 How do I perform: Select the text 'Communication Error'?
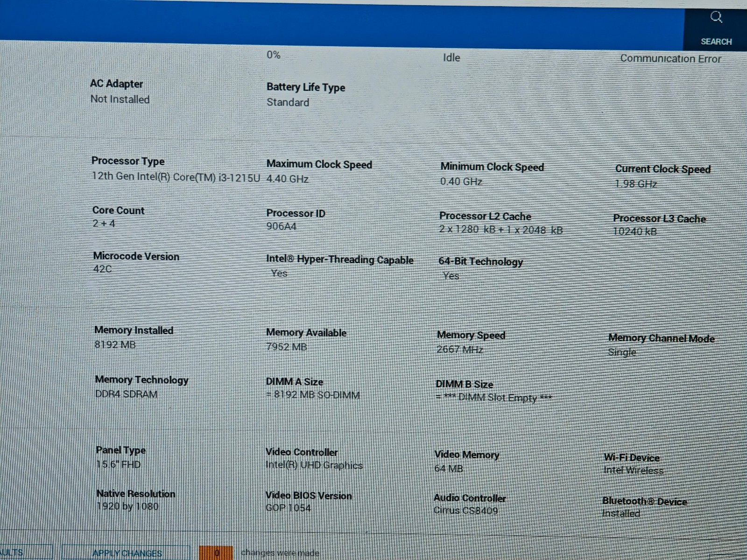click(670, 59)
